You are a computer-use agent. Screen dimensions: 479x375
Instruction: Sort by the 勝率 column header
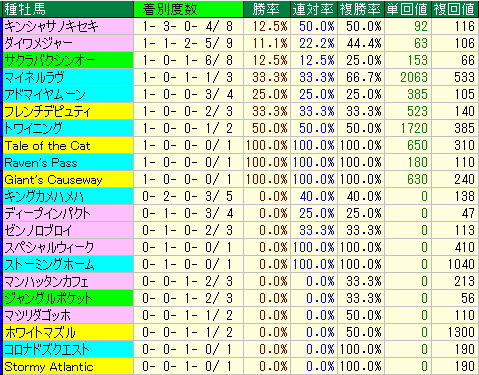coord(267,9)
